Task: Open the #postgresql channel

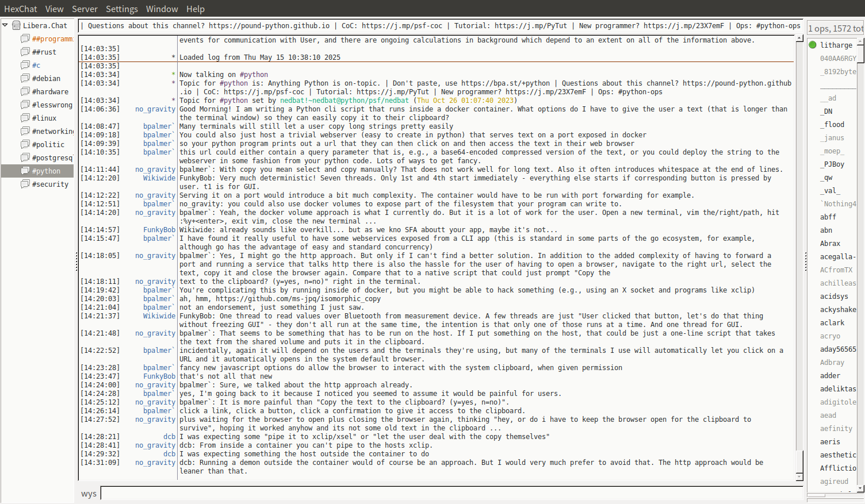Action: (52, 157)
